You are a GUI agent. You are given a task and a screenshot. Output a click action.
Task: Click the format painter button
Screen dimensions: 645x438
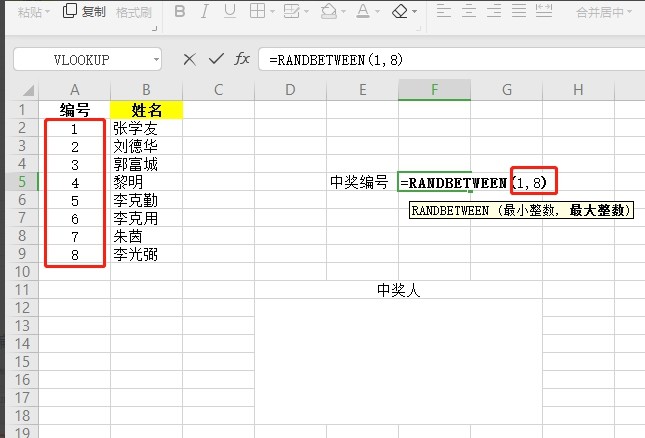134,12
